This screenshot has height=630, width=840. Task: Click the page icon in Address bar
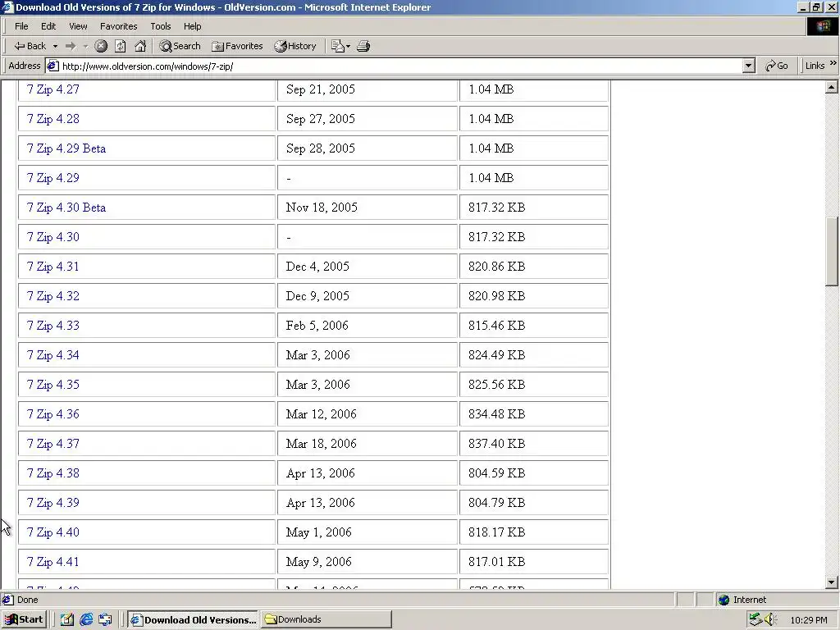tap(52, 66)
